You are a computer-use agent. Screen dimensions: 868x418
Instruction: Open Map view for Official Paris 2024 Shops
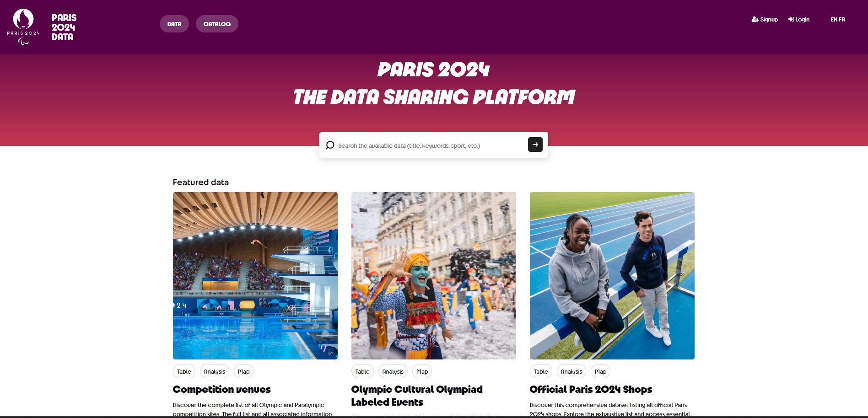pos(601,371)
